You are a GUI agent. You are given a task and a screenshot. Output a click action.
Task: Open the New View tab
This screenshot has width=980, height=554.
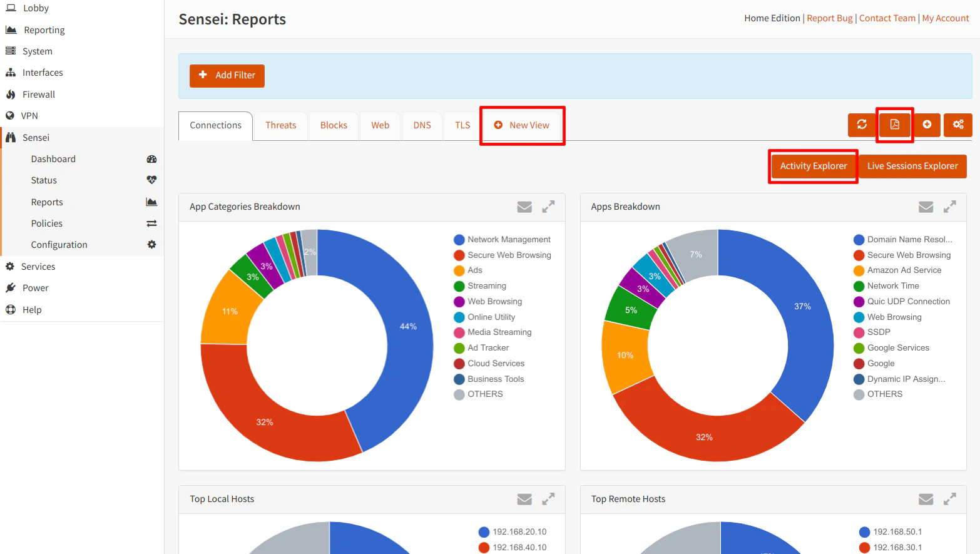pyautogui.click(x=522, y=126)
